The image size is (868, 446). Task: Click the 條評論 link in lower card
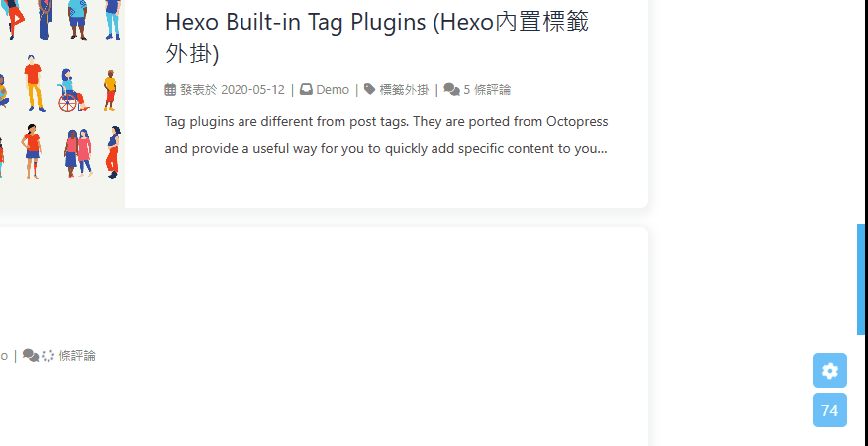(x=77, y=355)
